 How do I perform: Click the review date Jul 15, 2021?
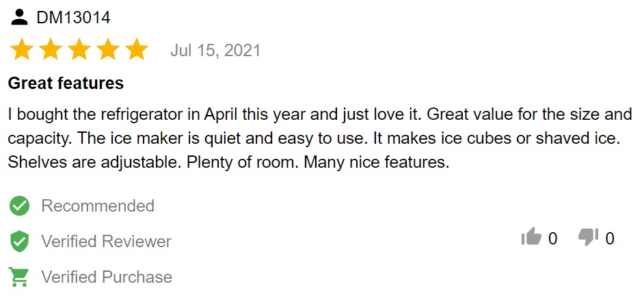pyautogui.click(x=215, y=51)
